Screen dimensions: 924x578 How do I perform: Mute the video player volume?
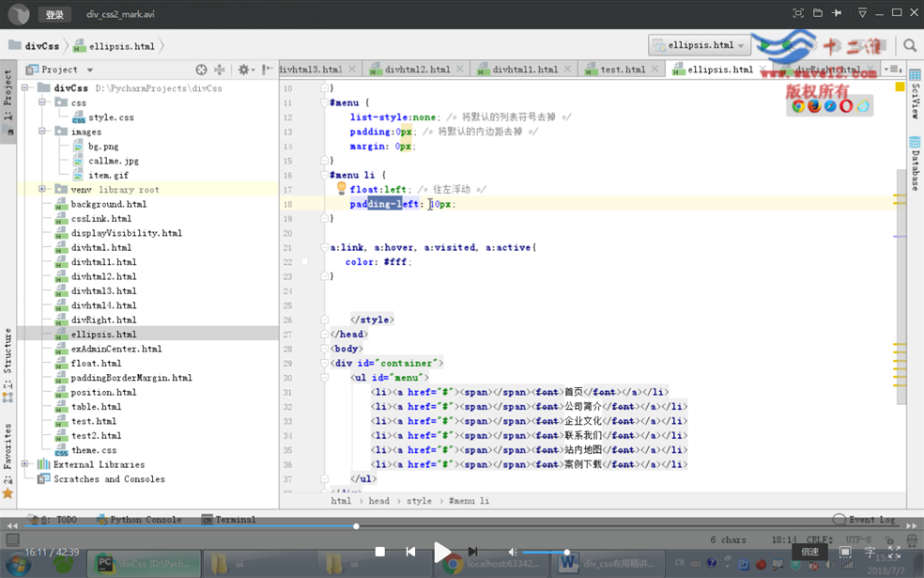(512, 552)
